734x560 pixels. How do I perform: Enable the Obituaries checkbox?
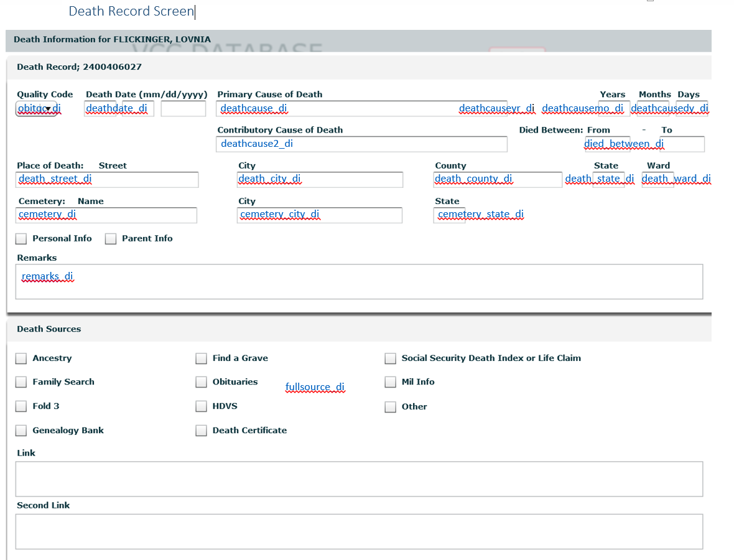(x=201, y=382)
